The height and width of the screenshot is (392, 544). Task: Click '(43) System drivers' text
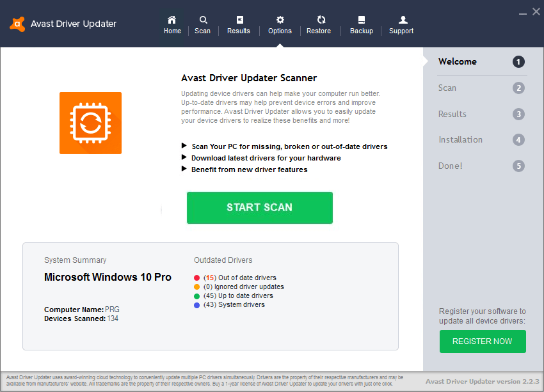(234, 304)
